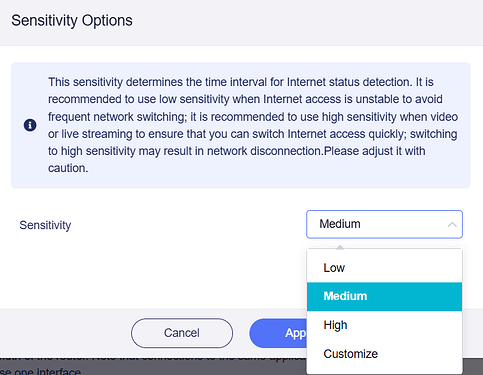Collapse the Sensitivity dropdown using its chevron arrow
This screenshot has width=483, height=375.
click(452, 224)
